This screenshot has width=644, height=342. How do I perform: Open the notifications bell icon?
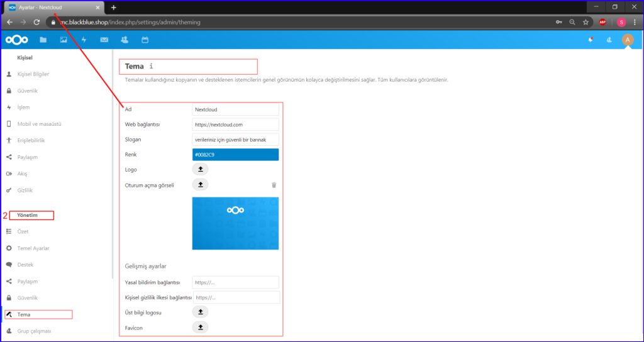coord(591,40)
